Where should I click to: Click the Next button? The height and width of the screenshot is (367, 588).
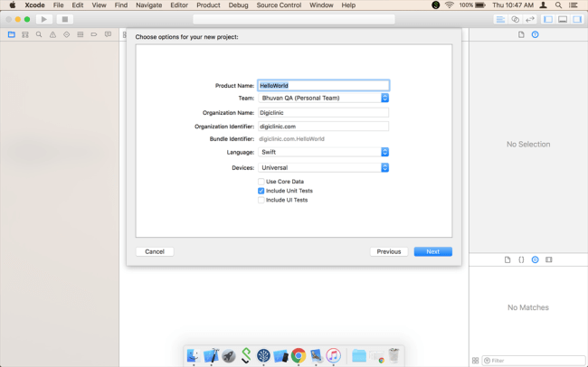(x=433, y=251)
